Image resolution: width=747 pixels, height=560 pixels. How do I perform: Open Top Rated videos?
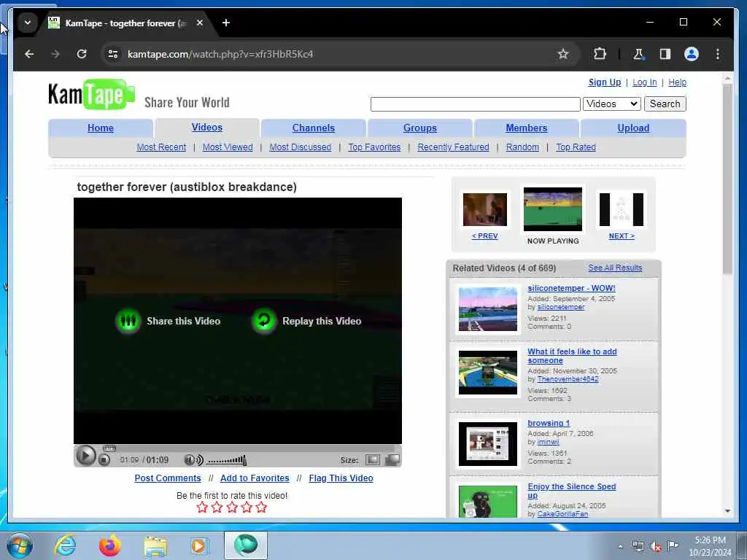(576, 147)
